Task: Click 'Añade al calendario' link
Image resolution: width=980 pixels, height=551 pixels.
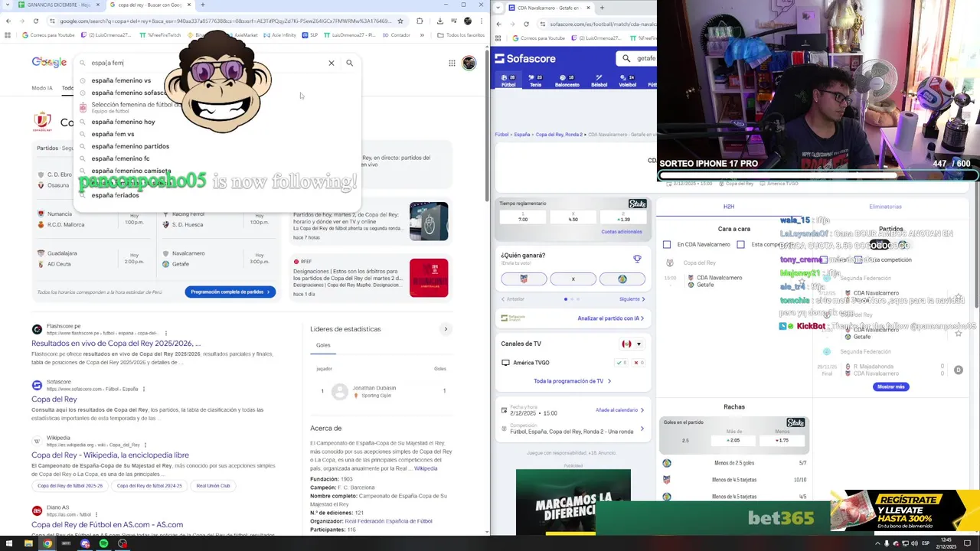Action: coord(620,410)
